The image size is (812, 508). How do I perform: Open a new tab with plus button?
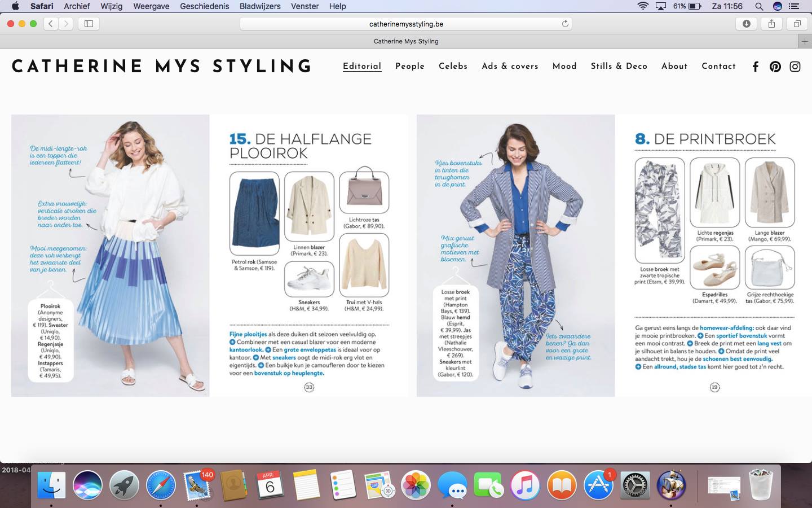(x=805, y=41)
